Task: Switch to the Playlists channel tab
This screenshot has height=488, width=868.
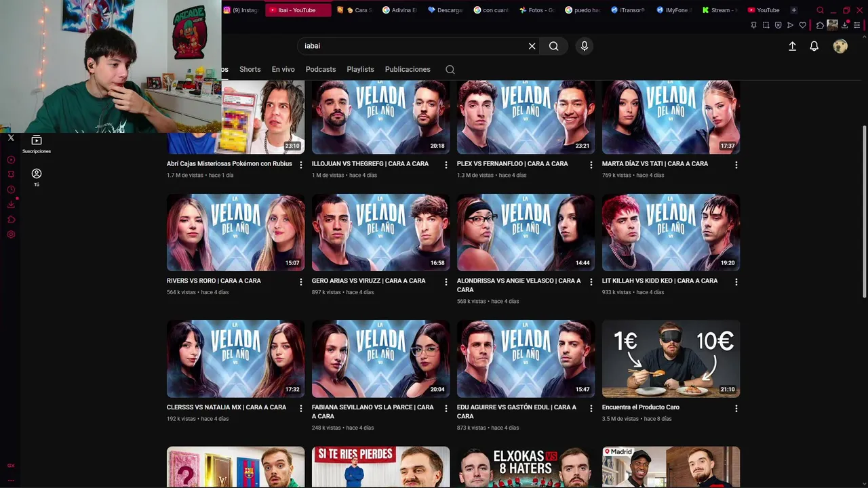Action: (x=360, y=69)
